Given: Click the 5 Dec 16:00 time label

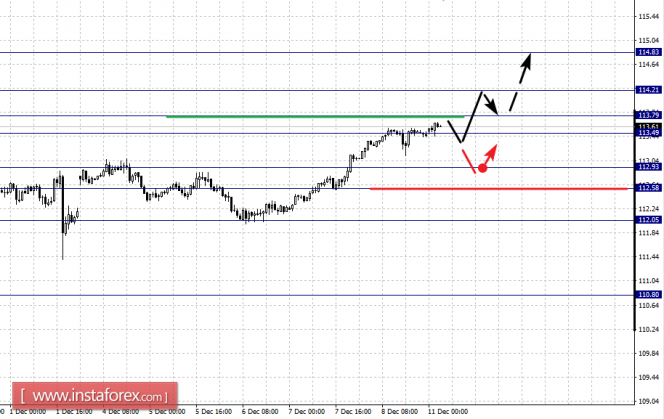Looking at the screenshot, I should (213, 412).
